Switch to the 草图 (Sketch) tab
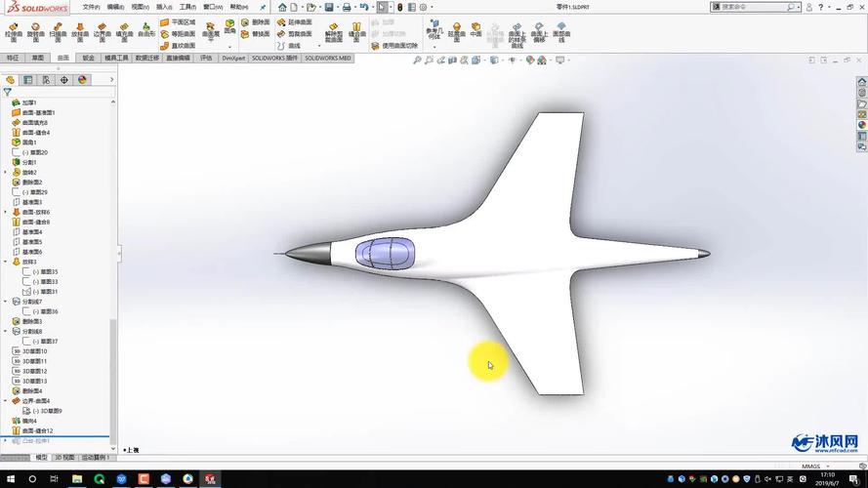 (37, 58)
